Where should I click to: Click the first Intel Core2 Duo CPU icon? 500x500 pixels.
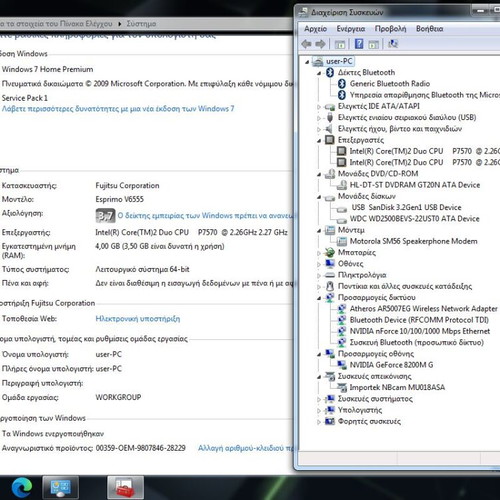coord(341,151)
